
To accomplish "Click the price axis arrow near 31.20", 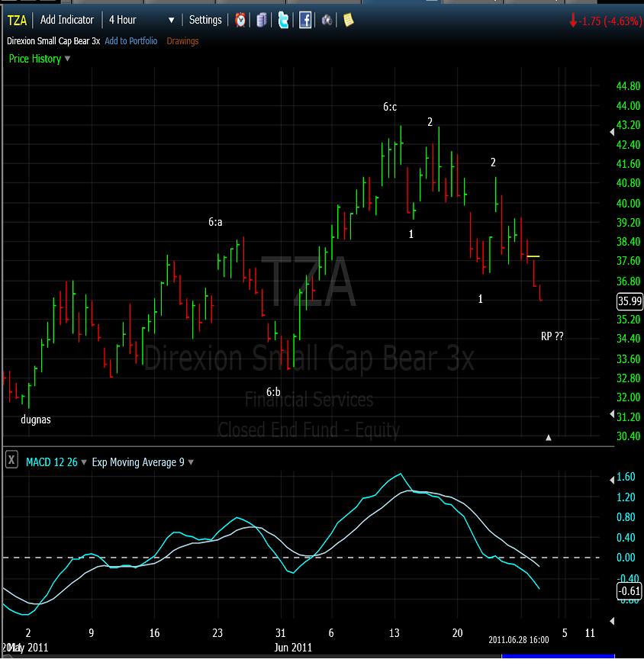I will pos(612,414).
